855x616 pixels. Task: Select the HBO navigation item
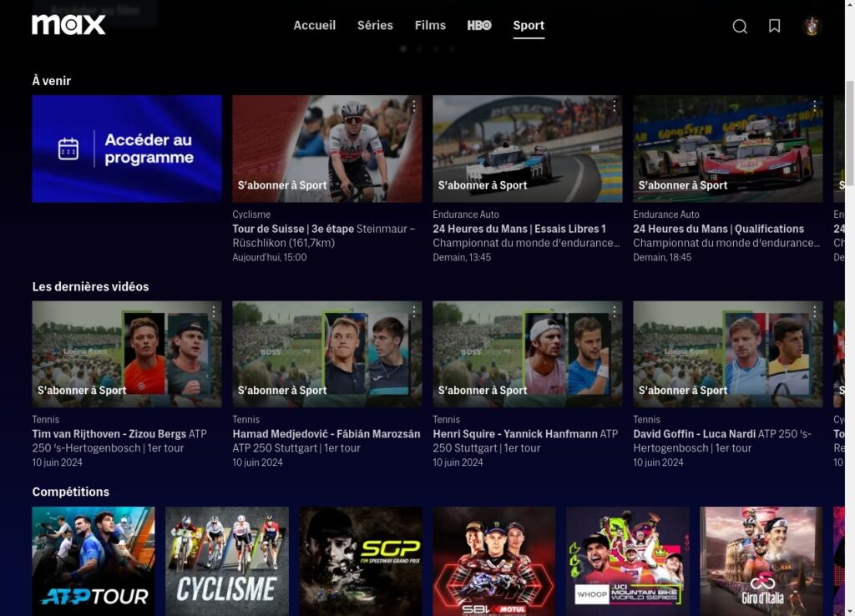pos(478,25)
